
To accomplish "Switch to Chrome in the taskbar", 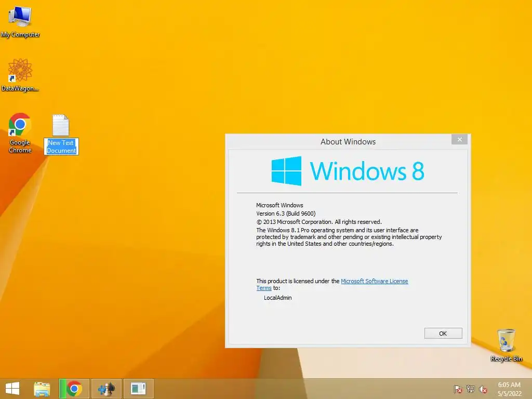I will (74, 389).
